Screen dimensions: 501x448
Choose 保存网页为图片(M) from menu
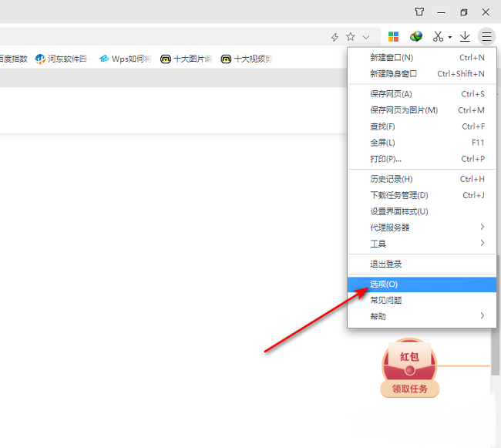tap(422, 110)
